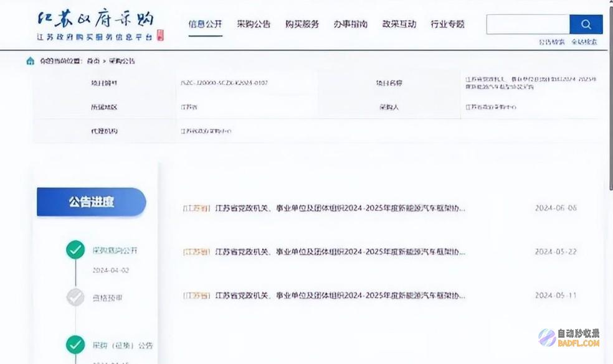Screen dimensions: 613x364
Task: Go to 首页 via breadcrumb
Action: tap(93, 61)
